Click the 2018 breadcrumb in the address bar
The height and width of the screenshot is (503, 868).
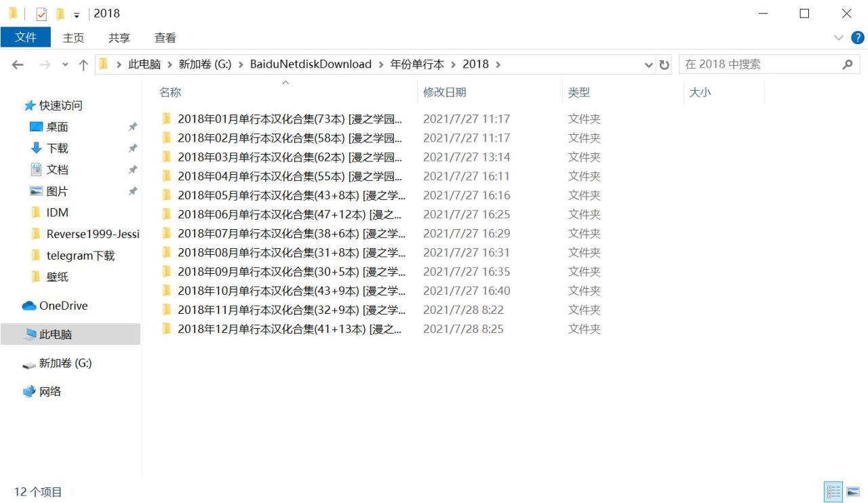475,64
